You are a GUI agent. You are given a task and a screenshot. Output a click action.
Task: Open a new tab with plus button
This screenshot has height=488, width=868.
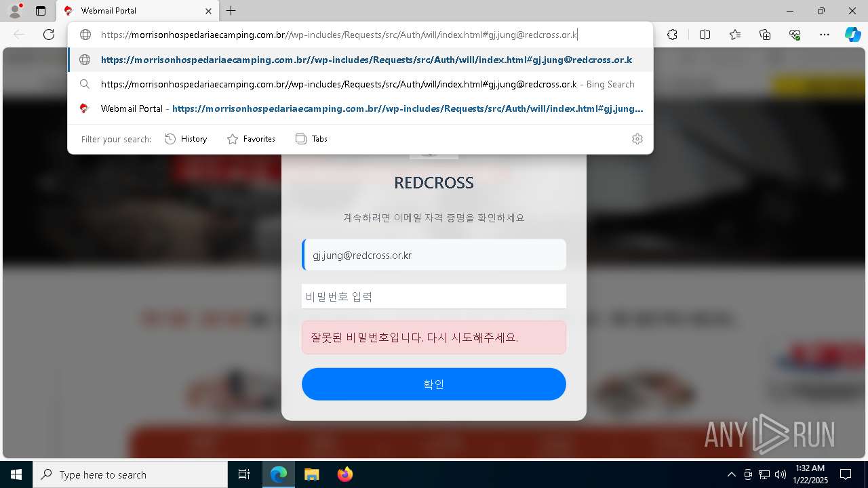tap(231, 11)
